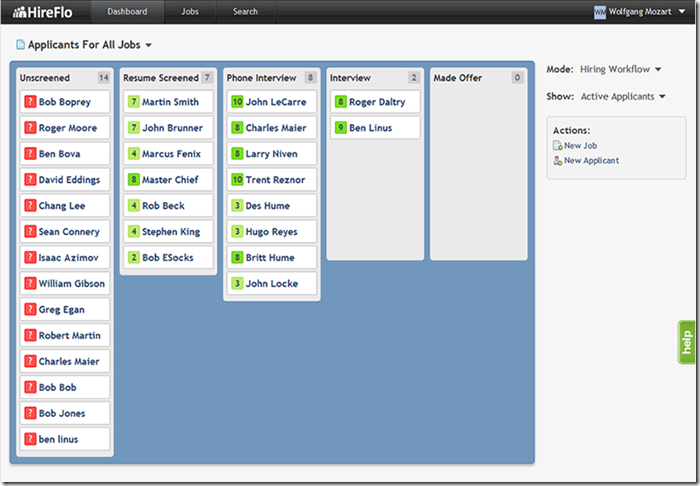Image resolution: width=700 pixels, height=486 pixels.
Task: Click the red question badge for David Eddings
Action: [30, 179]
